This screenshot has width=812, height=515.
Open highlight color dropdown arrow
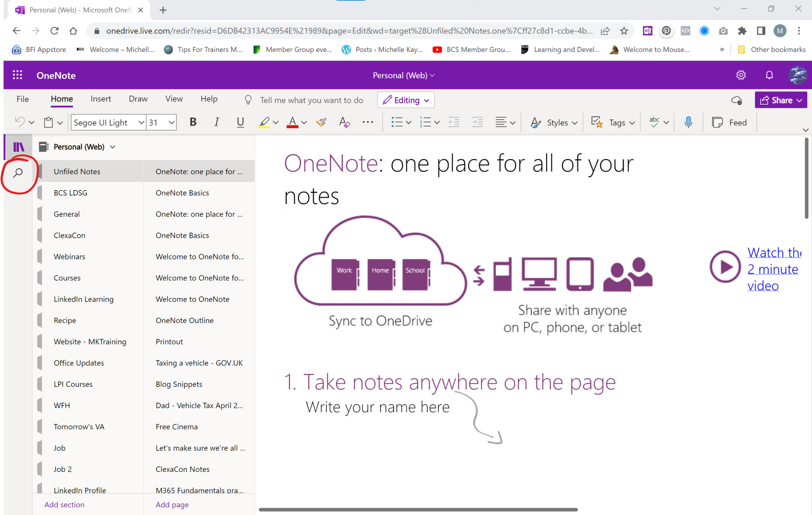click(276, 122)
